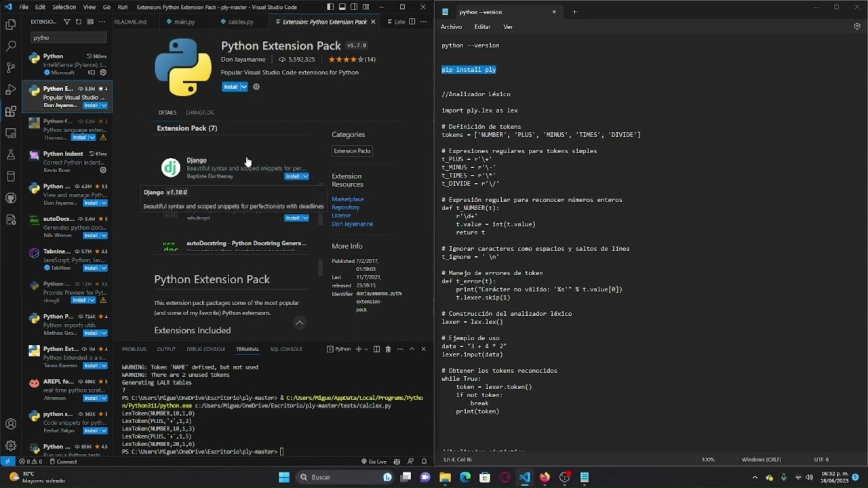Viewport: 868px width, 488px height.
Task: Open Source Control view in activity bar
Action: point(10,68)
